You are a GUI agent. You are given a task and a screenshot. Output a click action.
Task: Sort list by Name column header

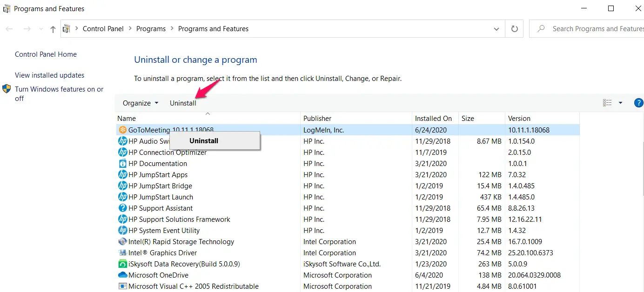(x=208, y=118)
